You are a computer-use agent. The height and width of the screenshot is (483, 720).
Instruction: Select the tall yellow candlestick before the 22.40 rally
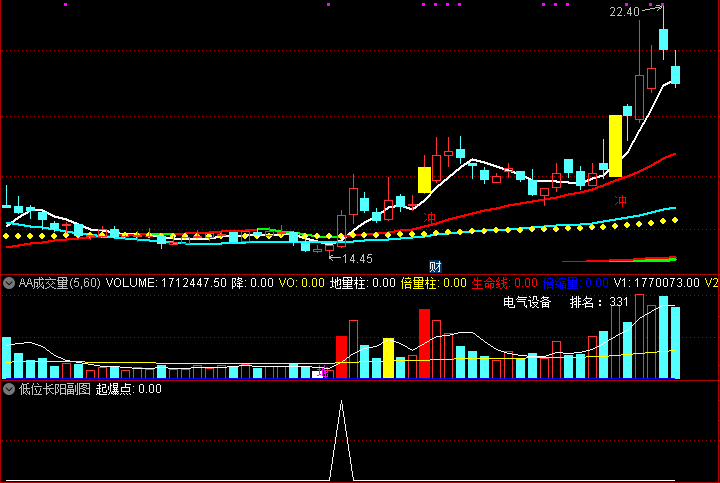(x=615, y=146)
